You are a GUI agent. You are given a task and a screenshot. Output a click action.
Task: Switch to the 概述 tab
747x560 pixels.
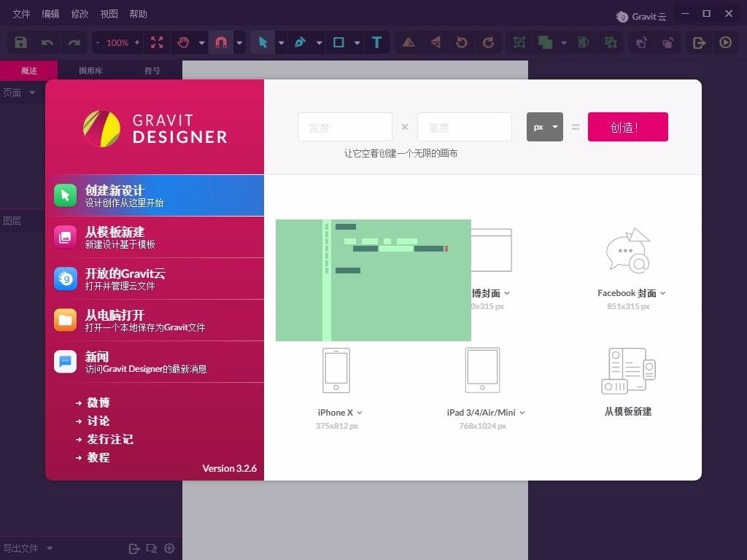click(28, 71)
